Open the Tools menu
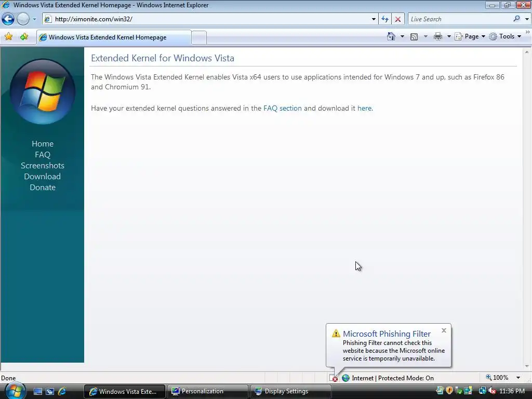The image size is (532, 399). (505, 36)
